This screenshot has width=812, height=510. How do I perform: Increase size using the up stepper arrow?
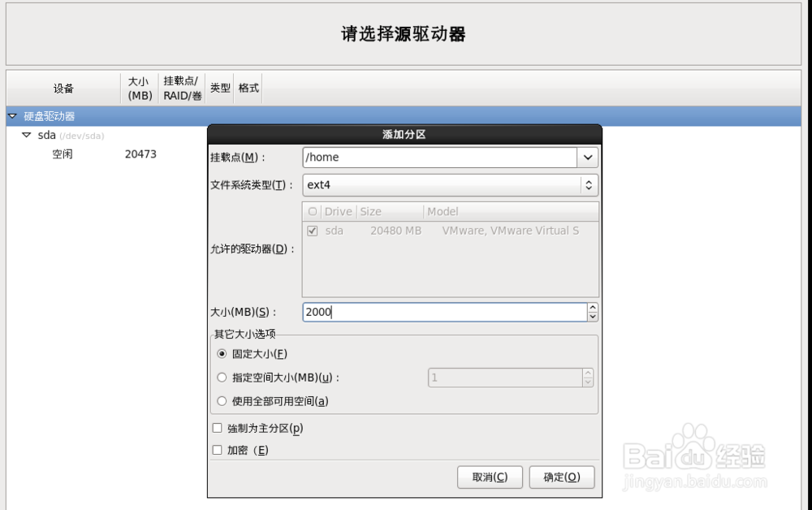[x=594, y=308]
